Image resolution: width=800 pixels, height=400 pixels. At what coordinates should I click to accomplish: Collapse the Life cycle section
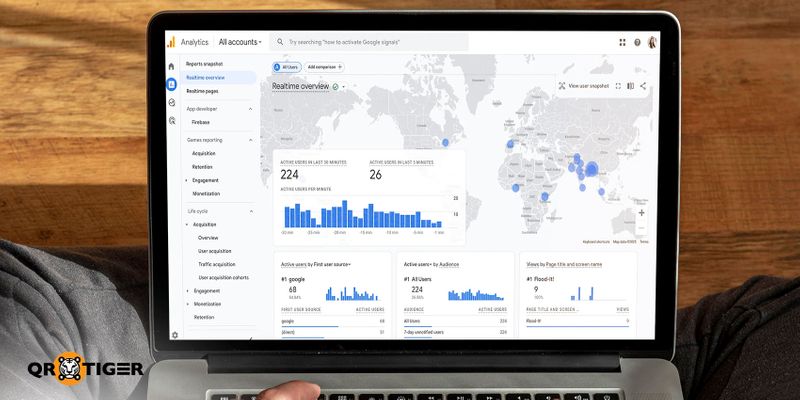coord(251,211)
